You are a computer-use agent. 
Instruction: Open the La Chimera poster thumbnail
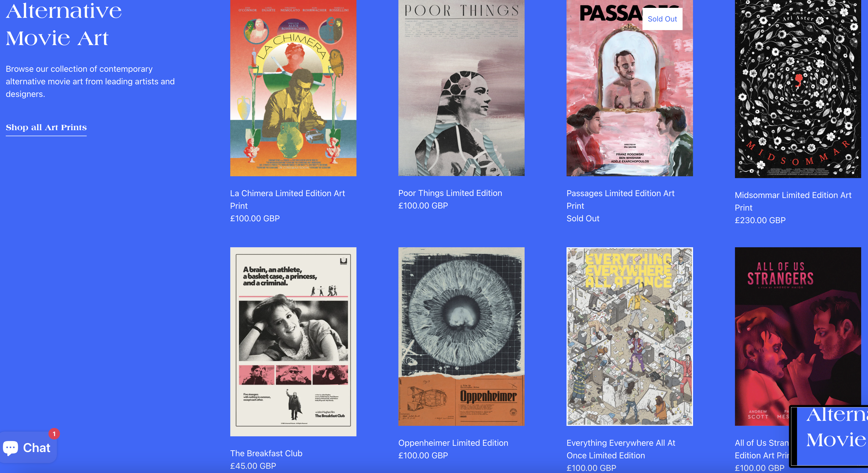(x=293, y=87)
